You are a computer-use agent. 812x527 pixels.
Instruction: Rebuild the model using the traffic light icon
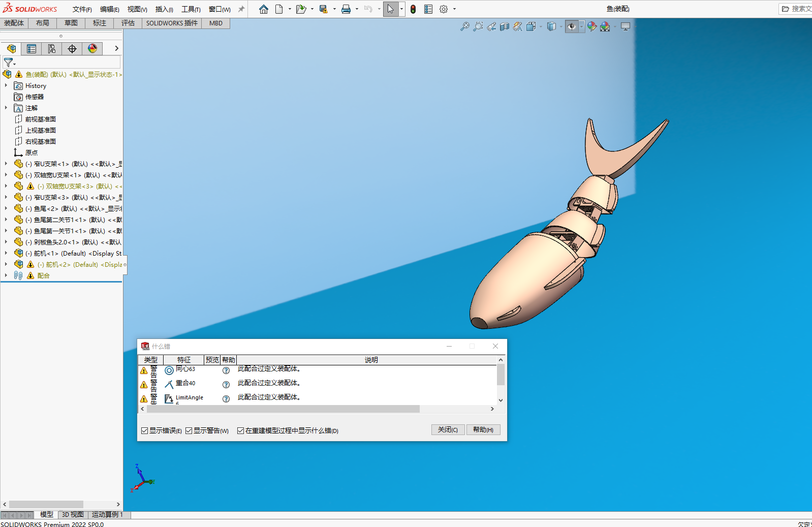(413, 9)
